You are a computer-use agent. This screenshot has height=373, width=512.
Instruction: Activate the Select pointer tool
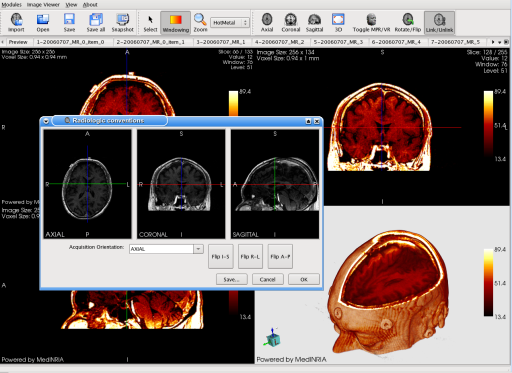coord(150,22)
